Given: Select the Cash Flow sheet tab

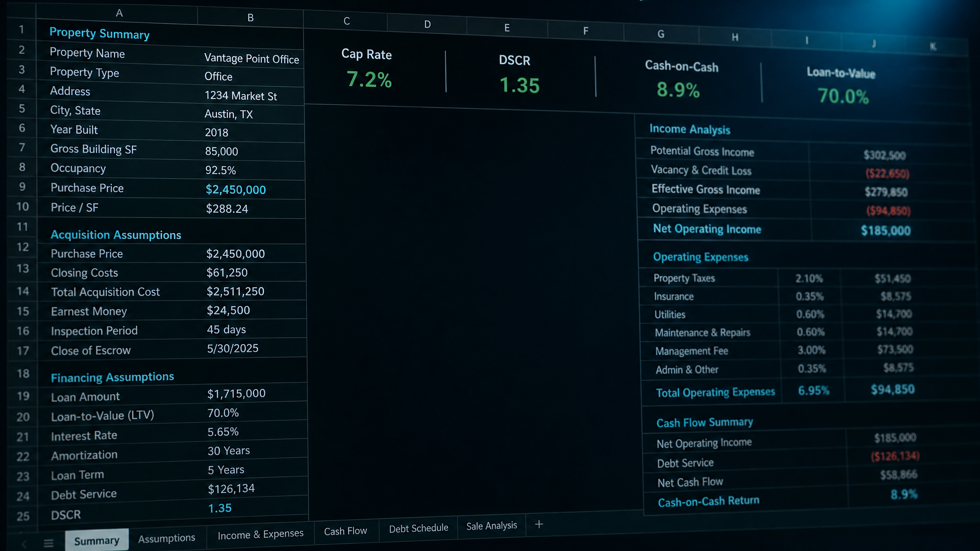Looking at the screenshot, I should (345, 531).
